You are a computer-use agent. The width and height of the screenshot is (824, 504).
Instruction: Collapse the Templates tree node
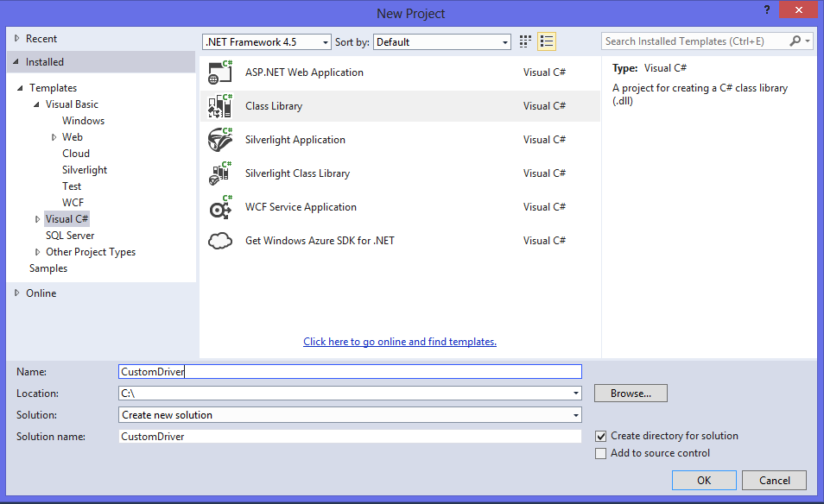[20, 88]
